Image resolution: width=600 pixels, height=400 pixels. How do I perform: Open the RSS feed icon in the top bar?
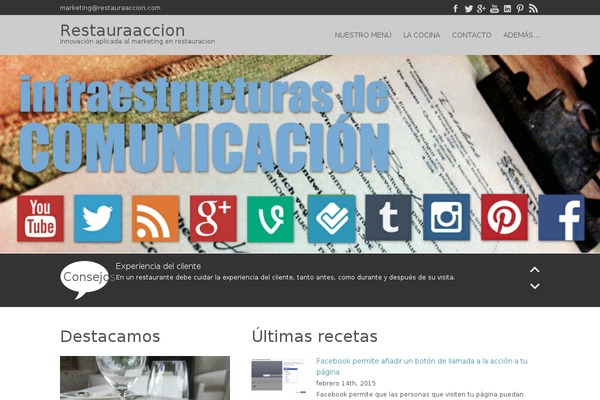click(533, 8)
